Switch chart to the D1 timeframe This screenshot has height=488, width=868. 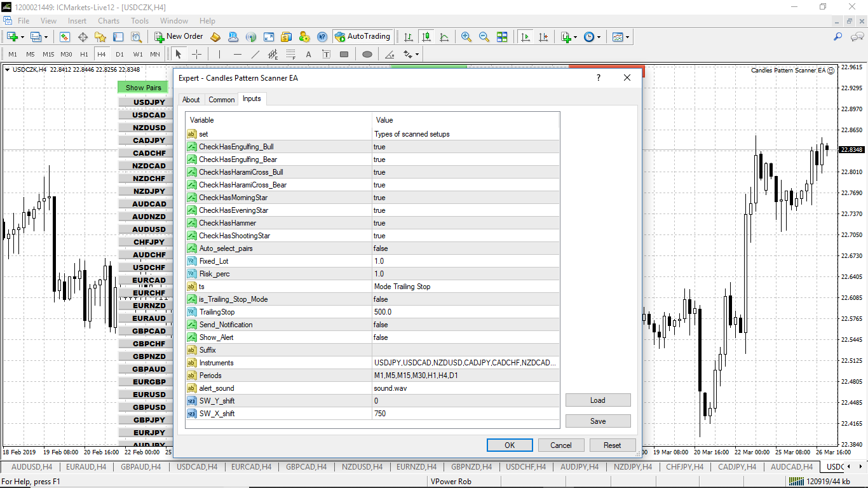119,54
